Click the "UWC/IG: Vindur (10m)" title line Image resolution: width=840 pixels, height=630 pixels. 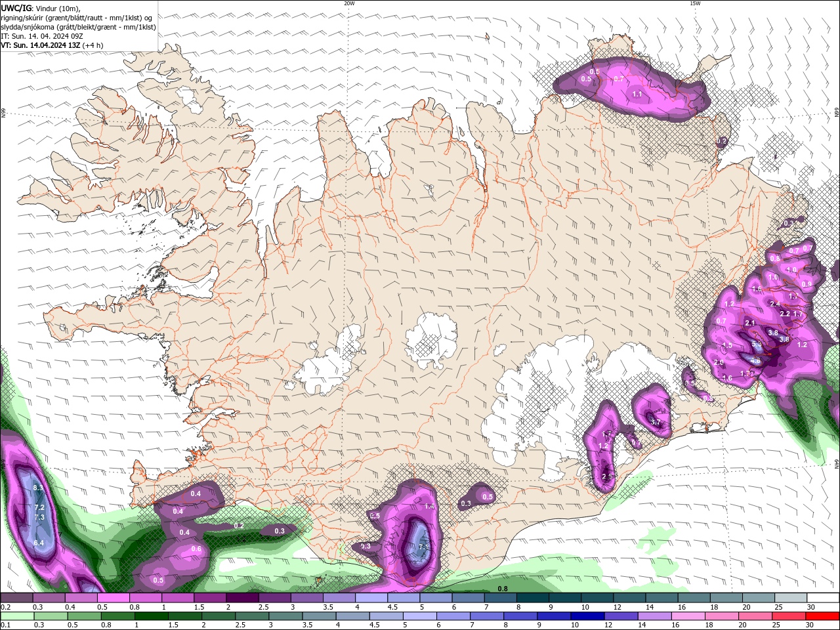pos(41,8)
